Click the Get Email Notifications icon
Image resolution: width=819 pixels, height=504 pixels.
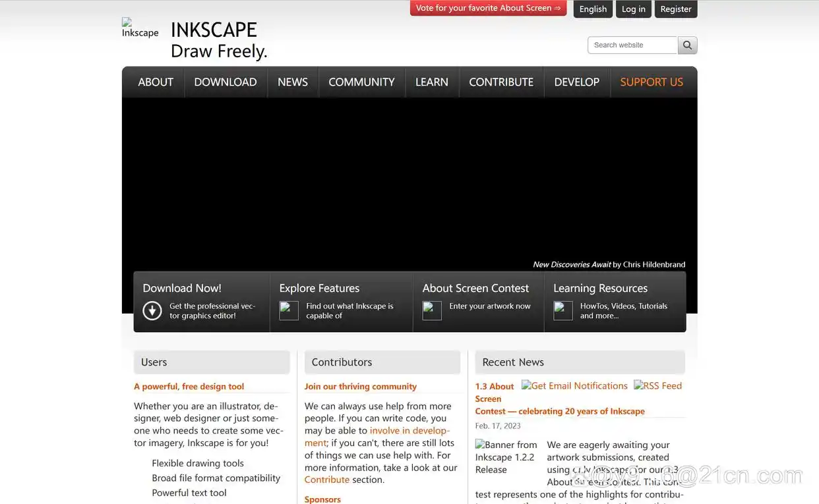coord(574,386)
